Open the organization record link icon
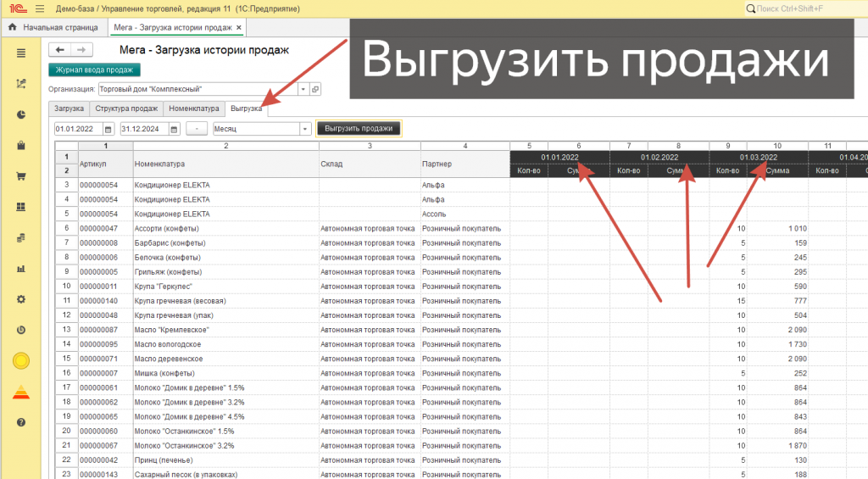Screen dimensions: 868x479 click(x=315, y=89)
